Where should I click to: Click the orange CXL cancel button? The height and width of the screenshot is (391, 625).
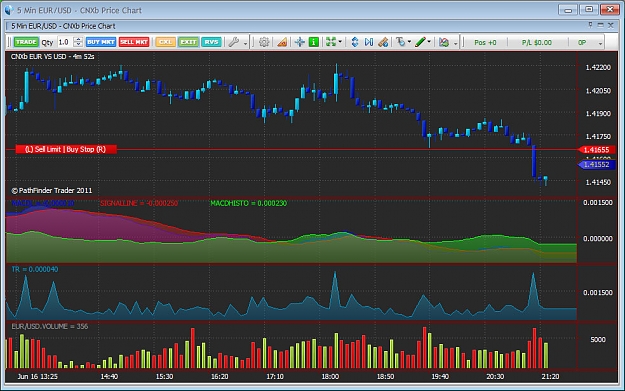165,42
